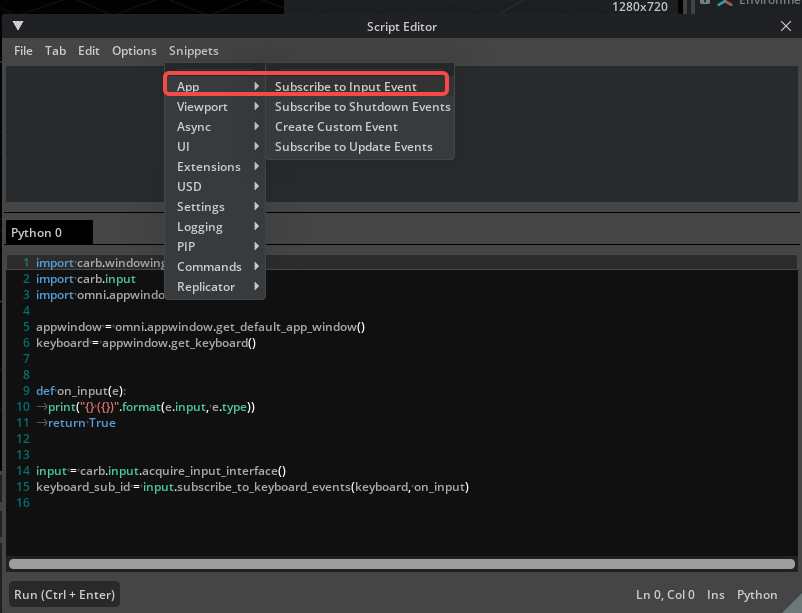Expand the Viewport snippets submenu
Viewport: 802px width, 613px height.
coord(215,106)
